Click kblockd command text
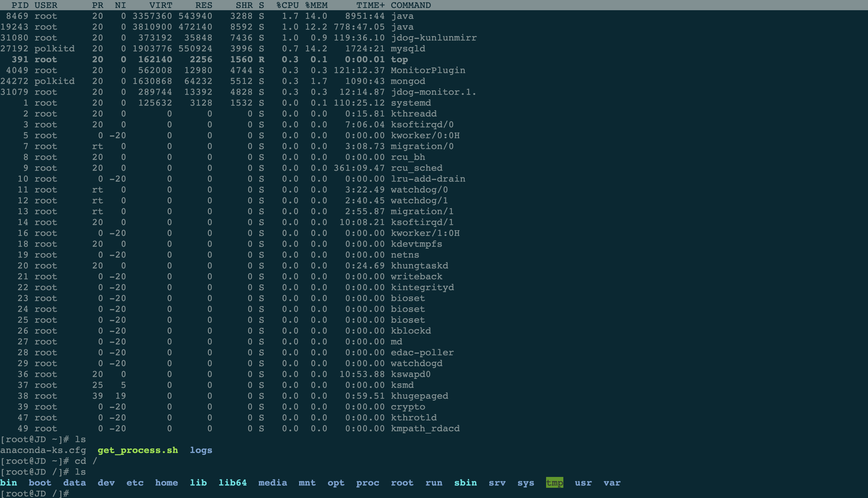Screen dimensions: 868x498 pyautogui.click(x=411, y=331)
